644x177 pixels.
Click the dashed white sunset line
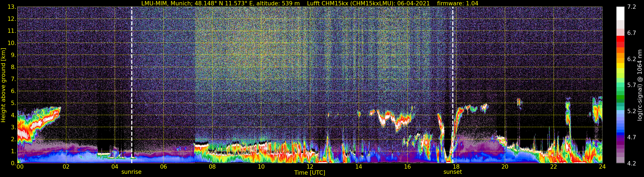coord(453,85)
